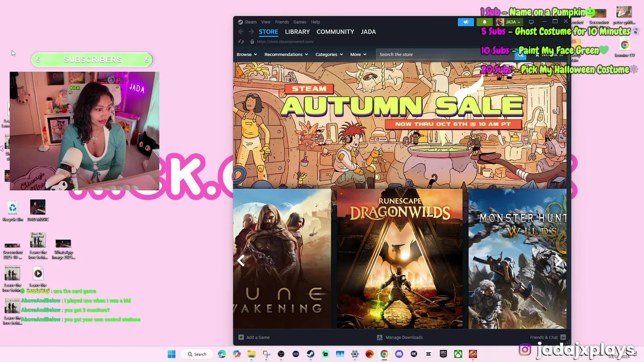Open 4K Downloader from the taskbar
Screen dimensions: 644x362
tap(414, 354)
